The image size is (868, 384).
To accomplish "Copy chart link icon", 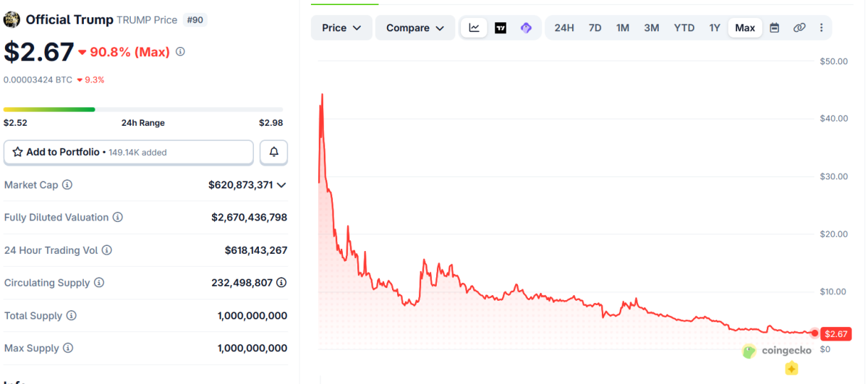I will 799,28.
